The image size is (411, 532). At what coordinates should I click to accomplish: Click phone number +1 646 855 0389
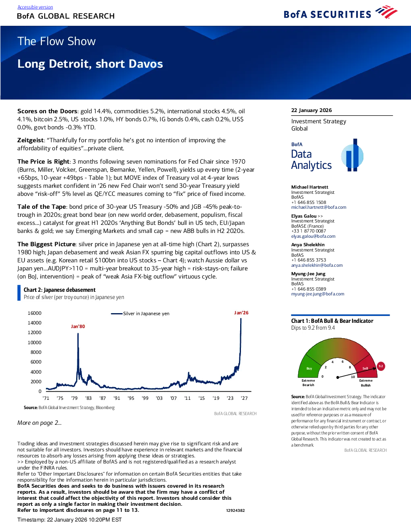coord(309,289)
